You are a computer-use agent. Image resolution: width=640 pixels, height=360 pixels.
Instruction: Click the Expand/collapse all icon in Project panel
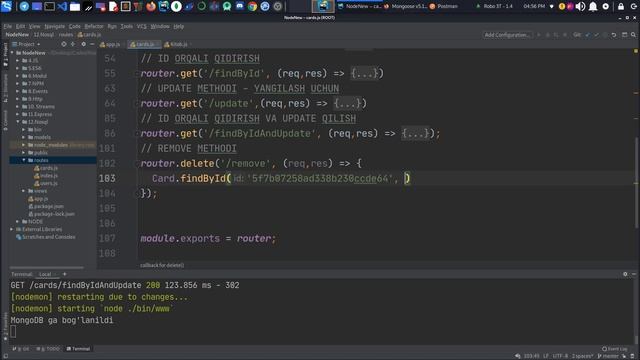pos(73,44)
